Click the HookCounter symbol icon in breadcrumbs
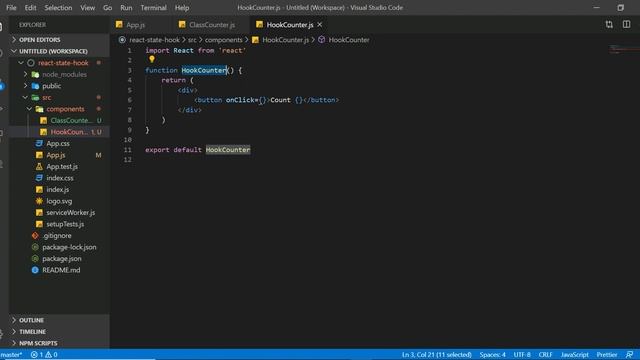This screenshot has width=640, height=360. pos(322,40)
